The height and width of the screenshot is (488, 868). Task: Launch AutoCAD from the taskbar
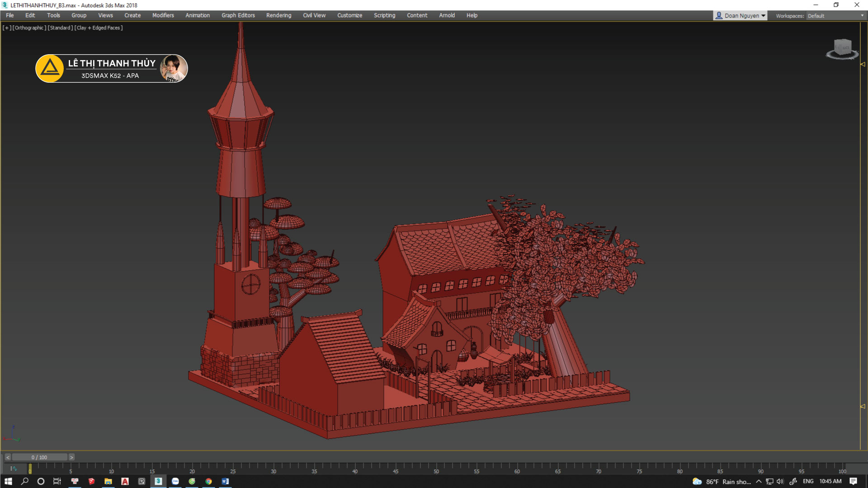point(125,481)
